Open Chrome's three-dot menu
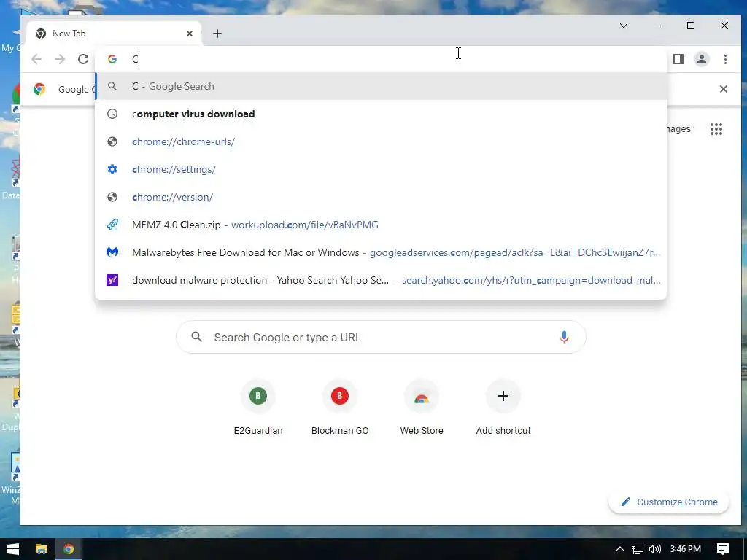Viewport: 747px width, 560px height. [x=725, y=59]
